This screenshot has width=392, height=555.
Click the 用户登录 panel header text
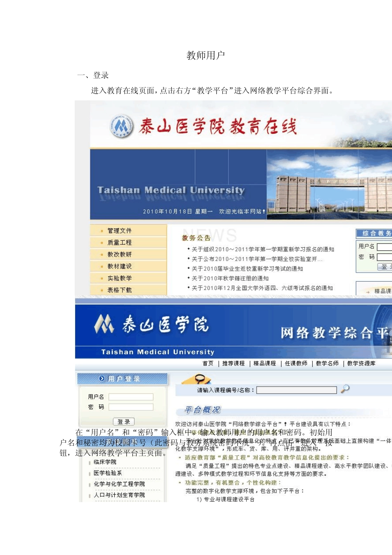pos(124,379)
